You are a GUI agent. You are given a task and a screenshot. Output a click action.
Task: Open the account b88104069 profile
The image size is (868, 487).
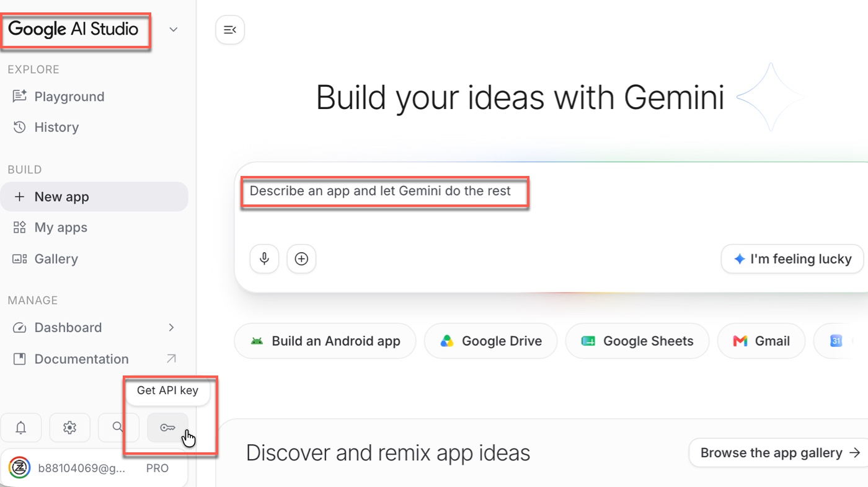[x=94, y=468]
